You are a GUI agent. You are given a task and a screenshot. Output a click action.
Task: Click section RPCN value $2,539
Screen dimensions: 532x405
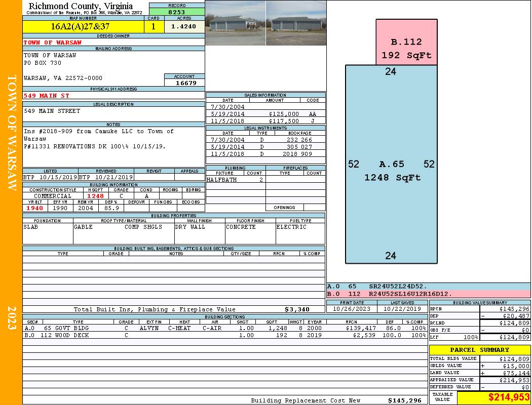point(364,335)
